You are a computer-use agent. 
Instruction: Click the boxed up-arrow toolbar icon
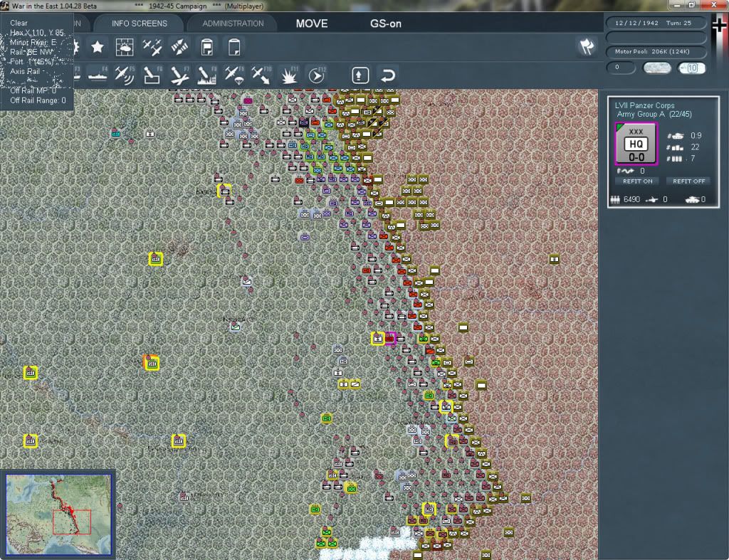point(360,75)
